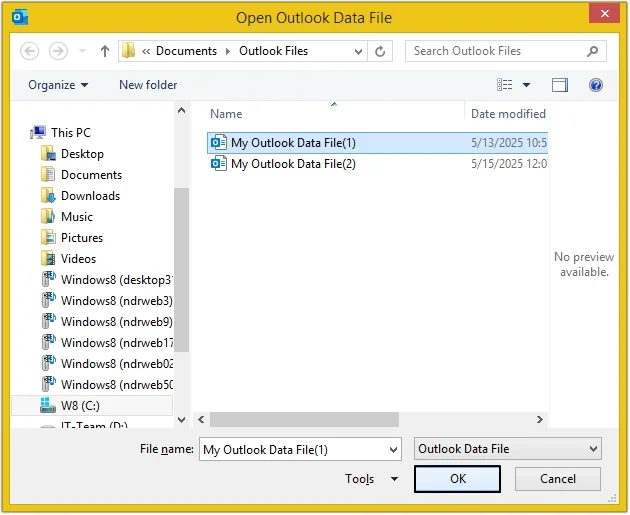The width and height of the screenshot is (630, 515).
Task: Click the This PC computer icon
Action: pyautogui.click(x=38, y=132)
